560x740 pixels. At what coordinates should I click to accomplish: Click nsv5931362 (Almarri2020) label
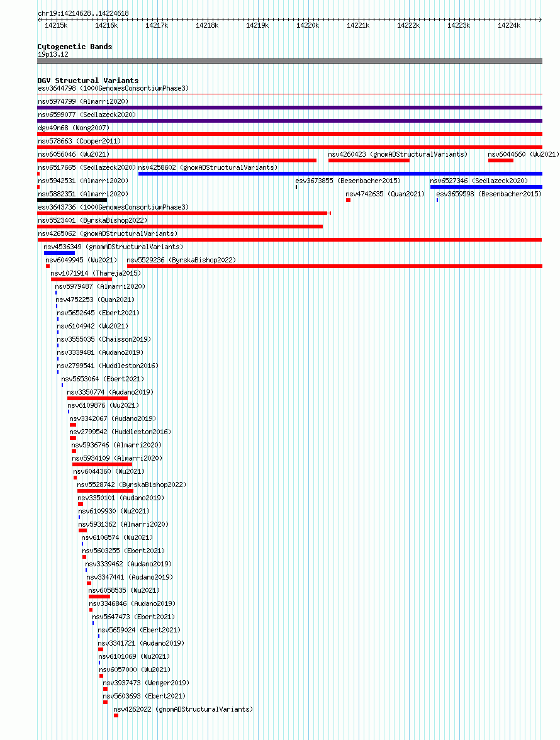tap(123, 524)
